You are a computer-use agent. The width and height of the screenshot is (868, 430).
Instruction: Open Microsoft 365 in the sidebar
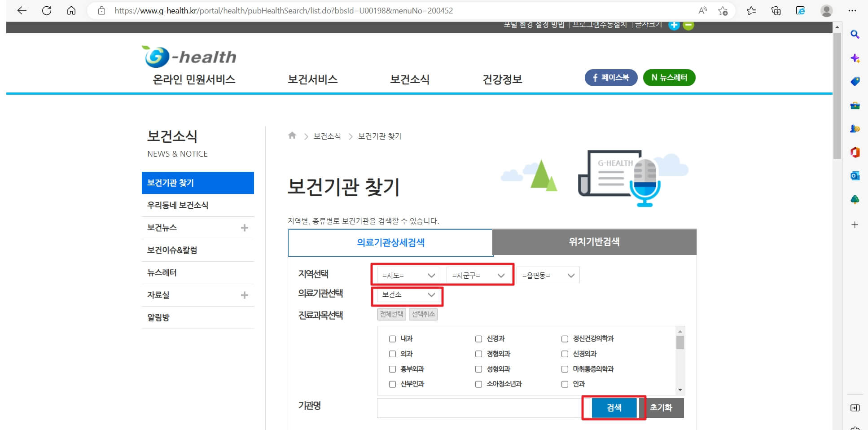855,153
